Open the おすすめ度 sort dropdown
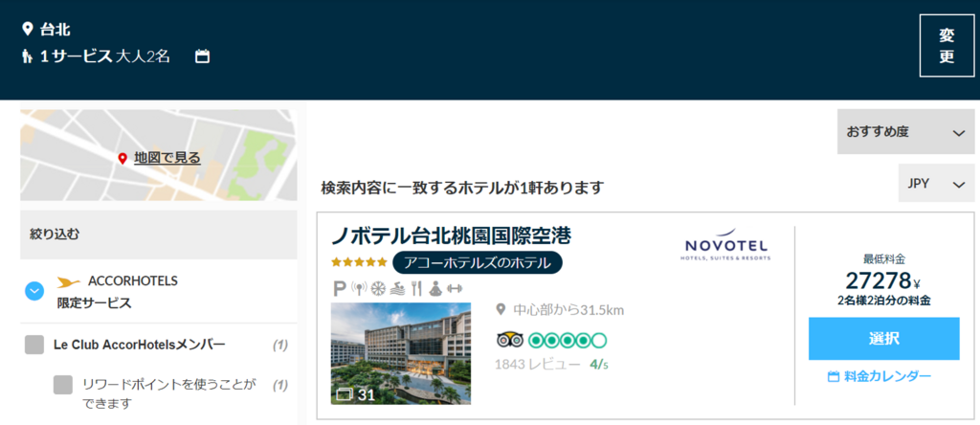The width and height of the screenshot is (980, 425). 905,132
